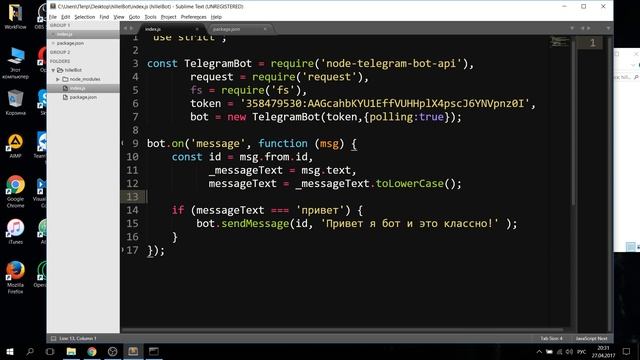Click 'node-telegram-bot-api' string in line 3

(x=391, y=64)
